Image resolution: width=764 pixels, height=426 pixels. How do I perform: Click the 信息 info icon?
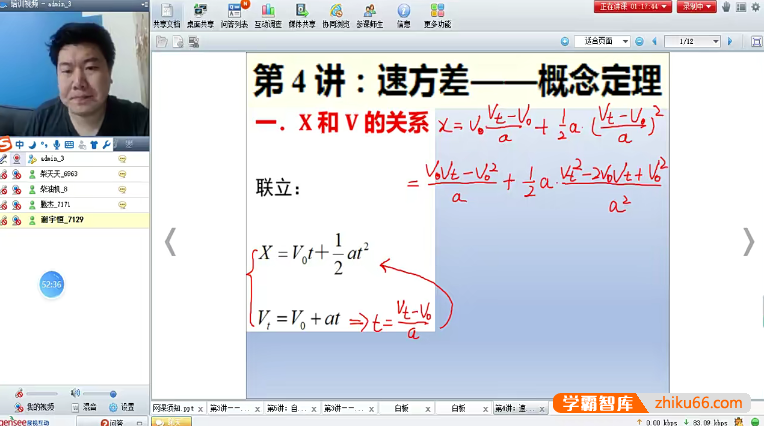tap(403, 14)
